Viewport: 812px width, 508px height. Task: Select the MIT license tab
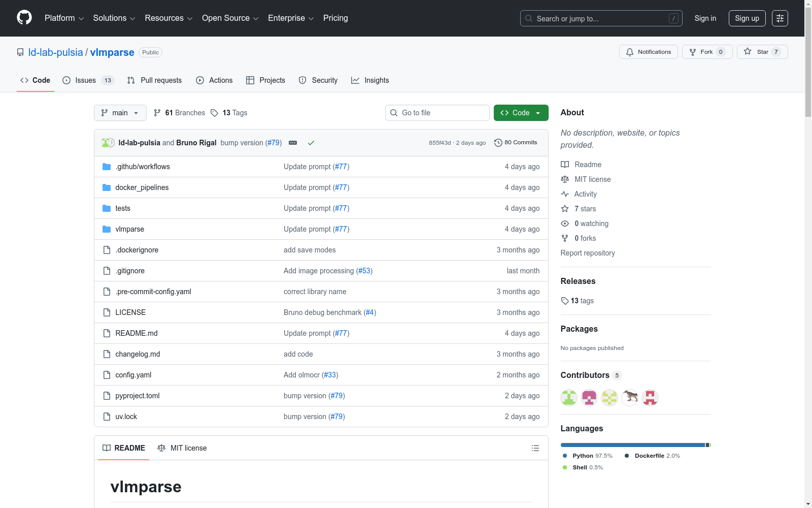tap(182, 448)
